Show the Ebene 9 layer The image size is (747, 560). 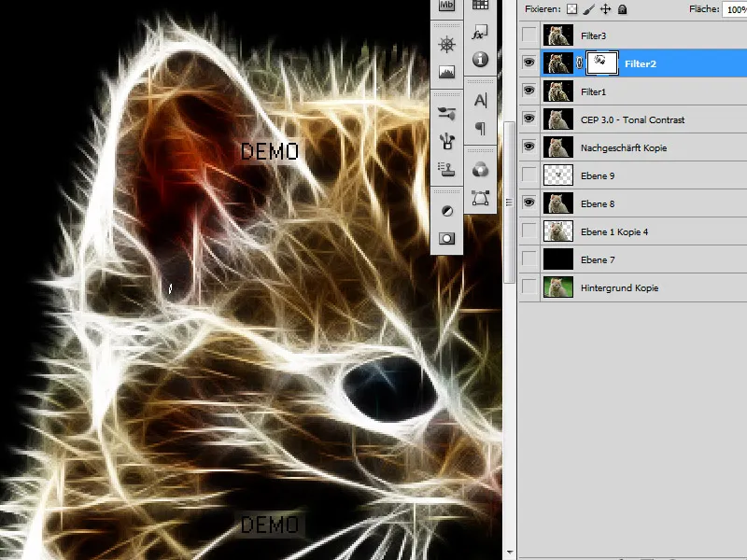529,175
